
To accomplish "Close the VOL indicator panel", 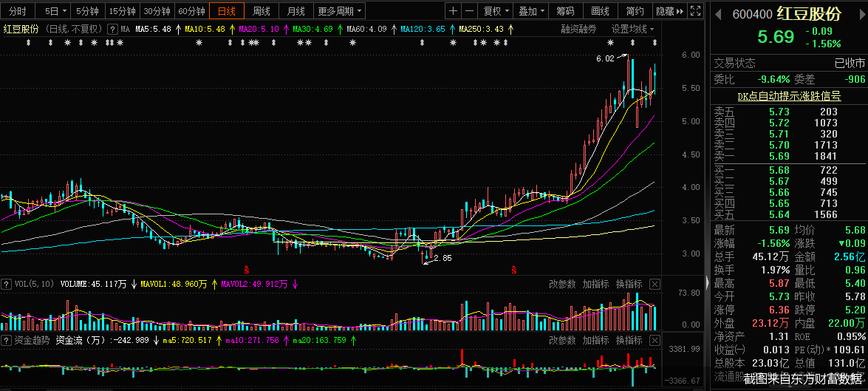I will click(655, 284).
